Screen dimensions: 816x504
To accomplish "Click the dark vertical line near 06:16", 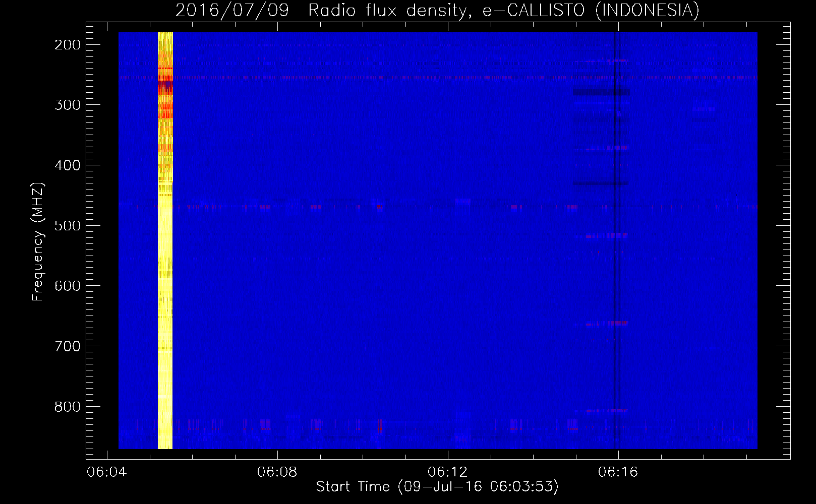I will click(x=615, y=240).
